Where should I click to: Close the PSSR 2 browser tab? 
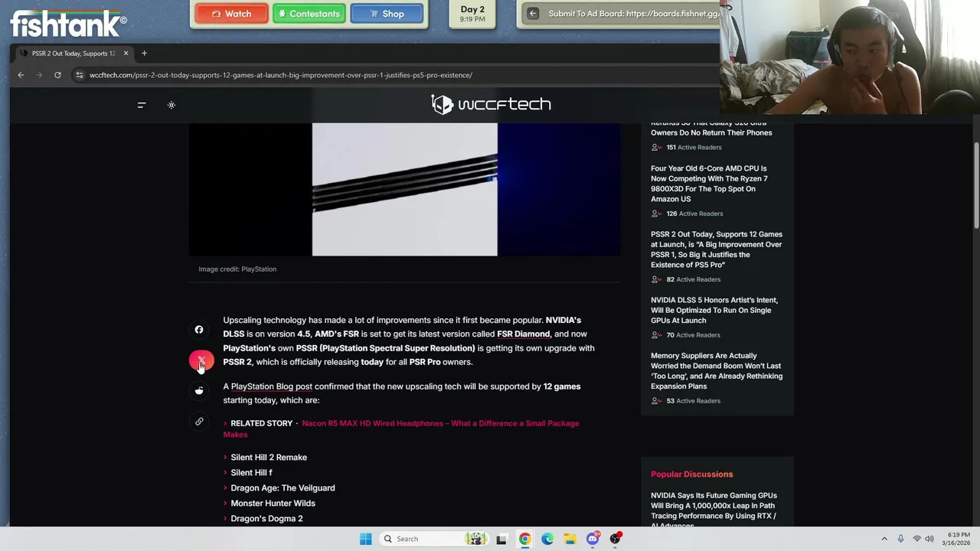[x=126, y=53]
